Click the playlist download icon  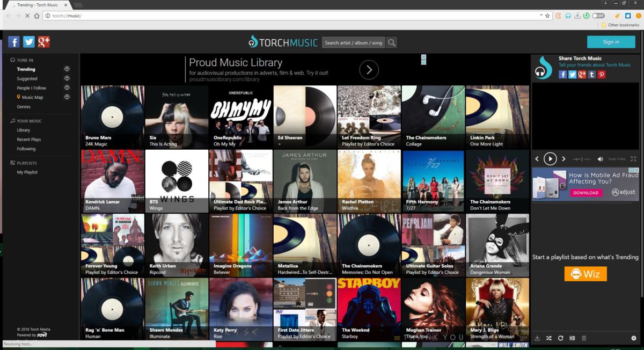coord(537,338)
